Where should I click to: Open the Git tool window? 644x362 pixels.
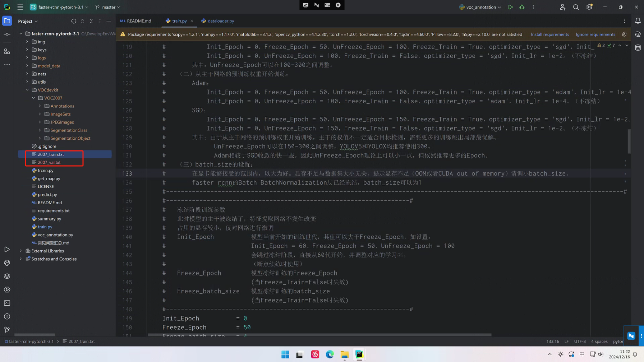coord(7,330)
